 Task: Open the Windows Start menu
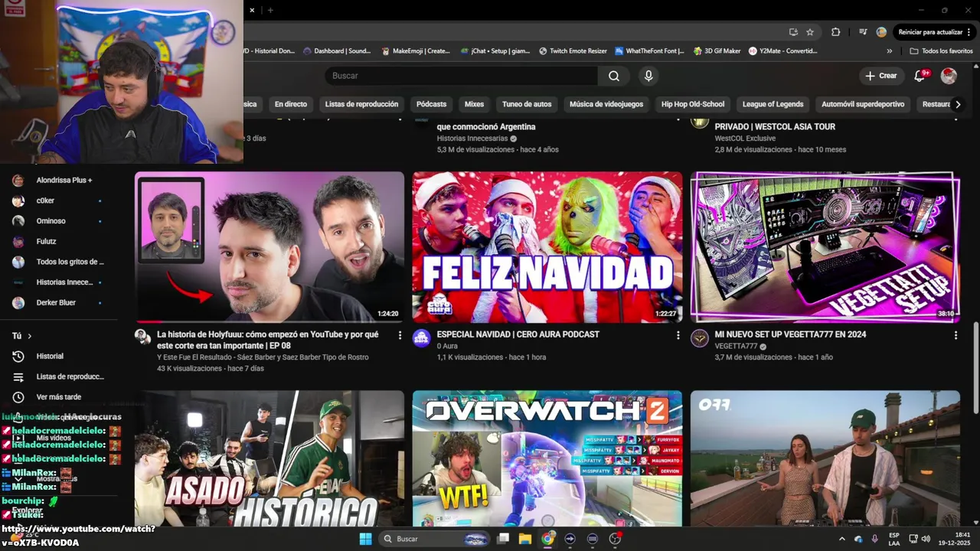tap(365, 539)
